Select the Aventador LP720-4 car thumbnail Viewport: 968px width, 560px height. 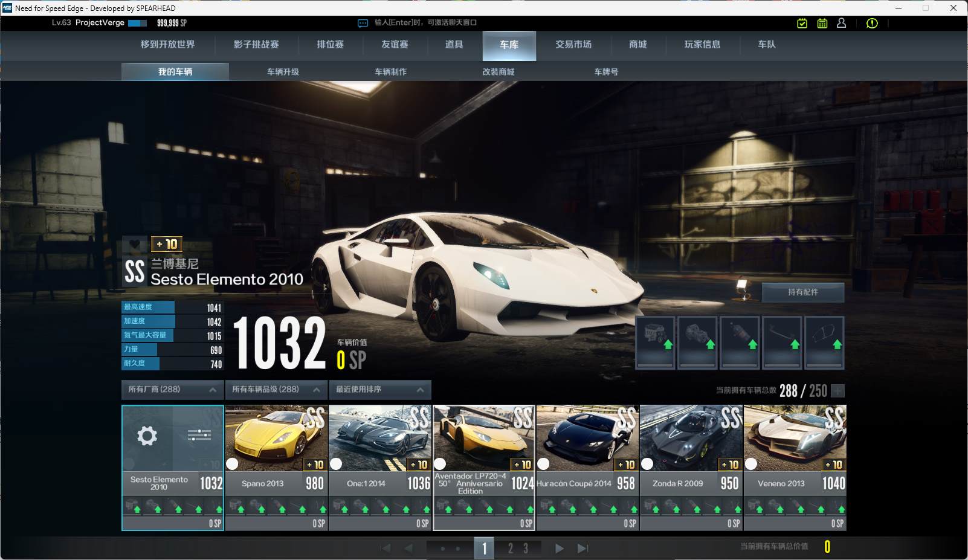(484, 438)
